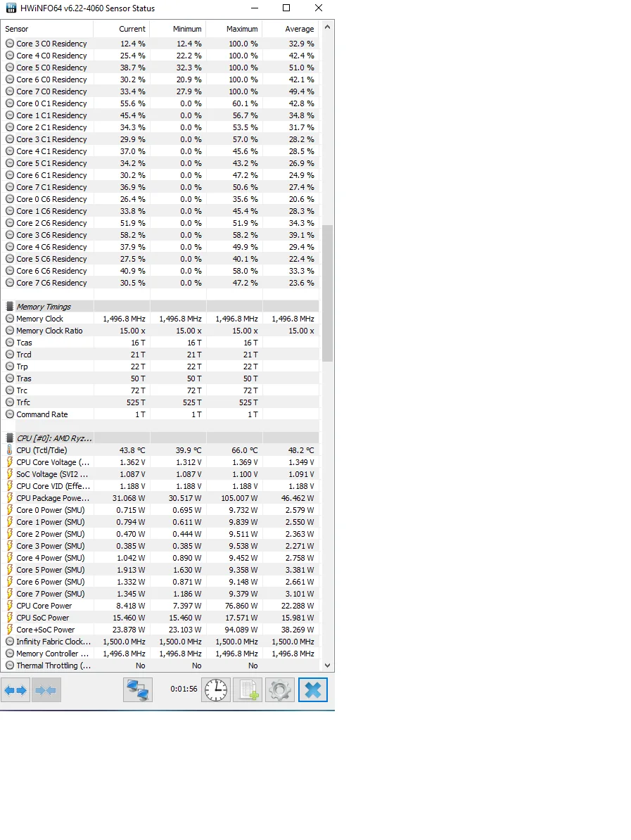Select the CPU (Tctl/Tdie) thermometer icon
The height and width of the screenshot is (840, 631).
click(10, 450)
